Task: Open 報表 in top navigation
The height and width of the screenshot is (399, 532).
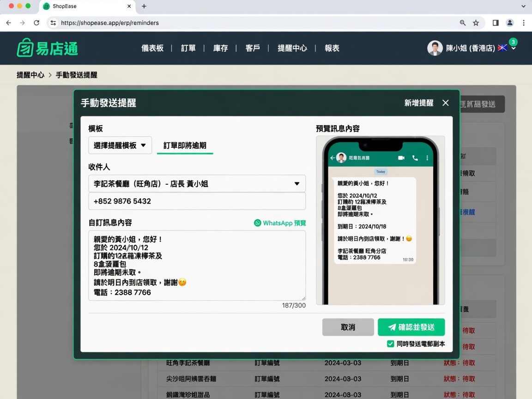Action: pyautogui.click(x=332, y=48)
